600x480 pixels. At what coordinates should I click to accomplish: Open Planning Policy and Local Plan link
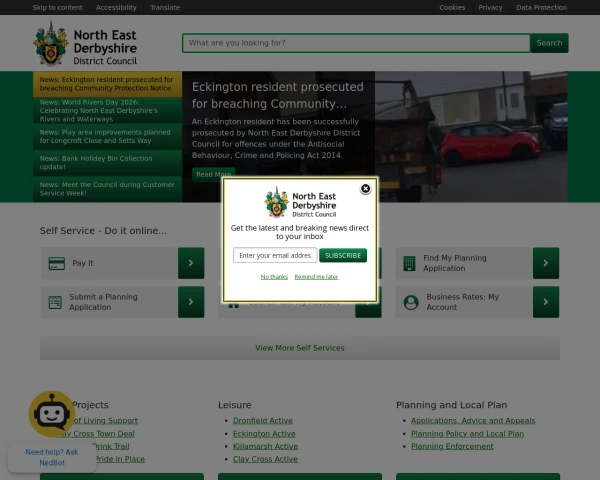467,434
